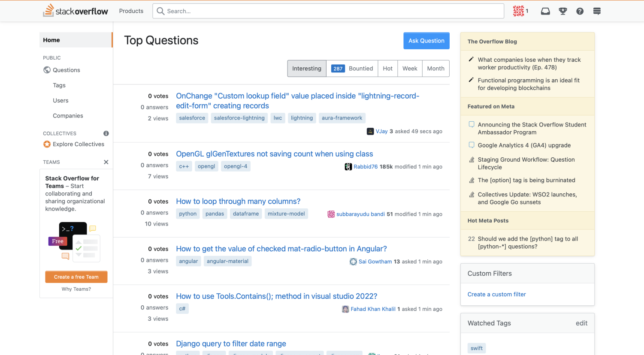Viewport: 644px width, 355px height.
Task: Click speech bubble icon beside Student Ambassador announcement
Action: point(472,124)
